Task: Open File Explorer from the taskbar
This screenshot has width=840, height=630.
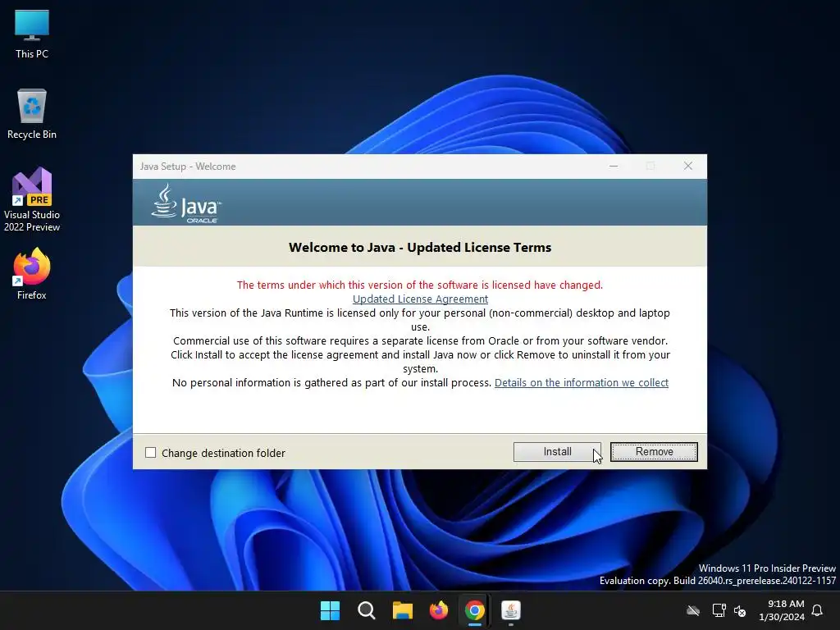Action: click(x=402, y=610)
